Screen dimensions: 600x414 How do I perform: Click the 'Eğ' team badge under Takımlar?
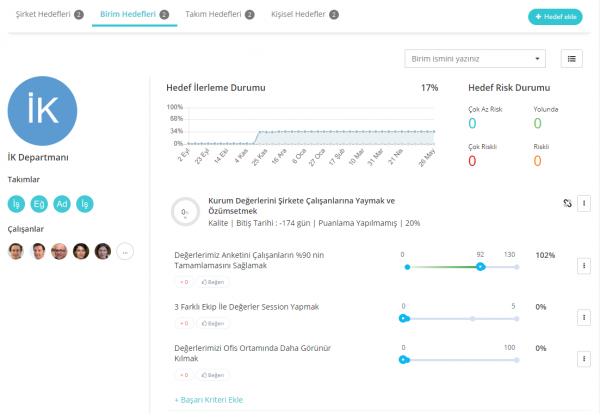pos(39,204)
